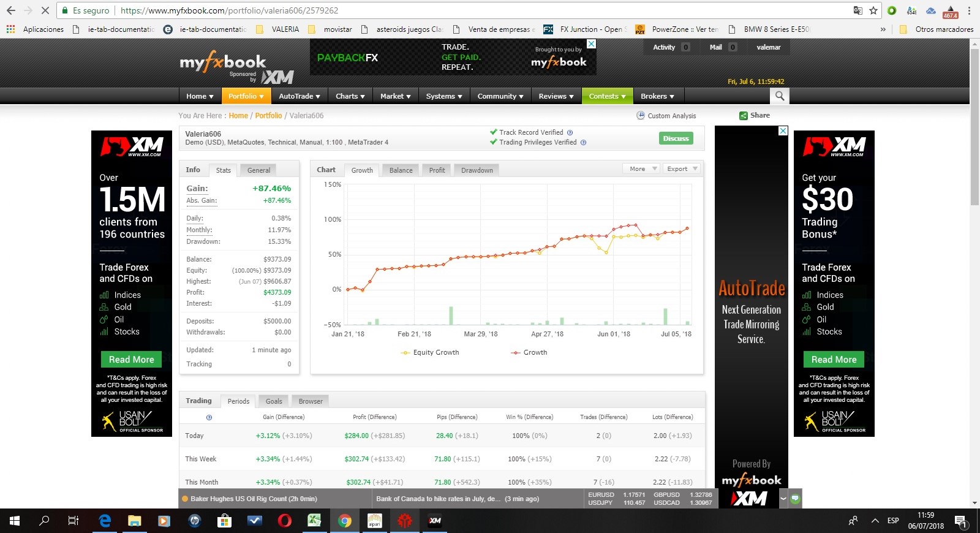Close the PaybackFX banner ad
Image resolution: width=980 pixels, height=533 pixels.
click(x=591, y=43)
